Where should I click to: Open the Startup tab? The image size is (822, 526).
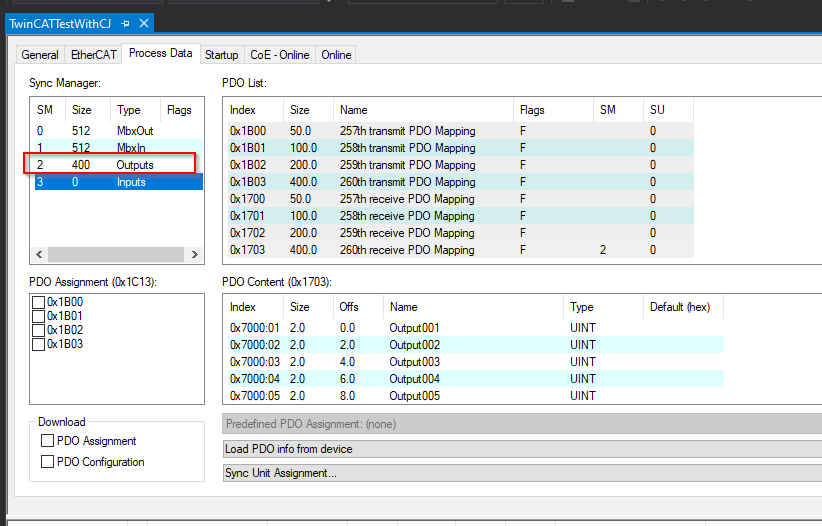(x=221, y=55)
